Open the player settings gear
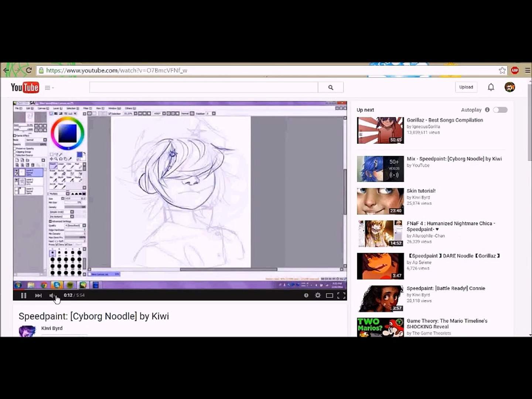Viewport: 532px width, 399px height. pyautogui.click(x=318, y=295)
